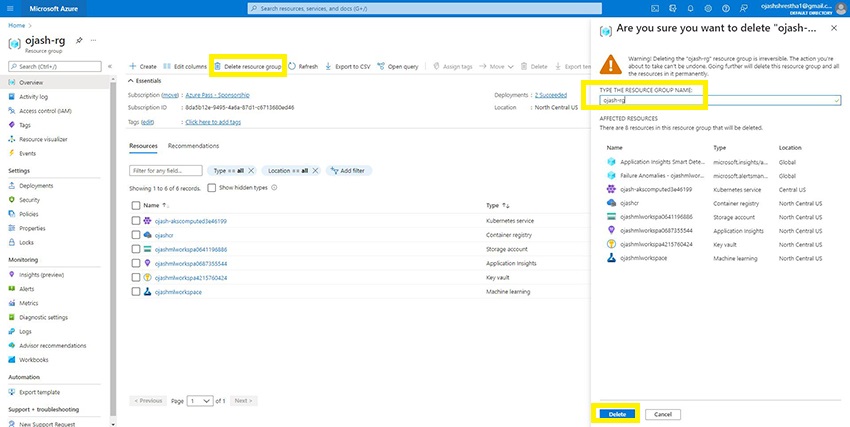This screenshot has width=850, height=427.
Task: Check the ojashmlworkspace row checkbox
Action: pyautogui.click(x=136, y=292)
